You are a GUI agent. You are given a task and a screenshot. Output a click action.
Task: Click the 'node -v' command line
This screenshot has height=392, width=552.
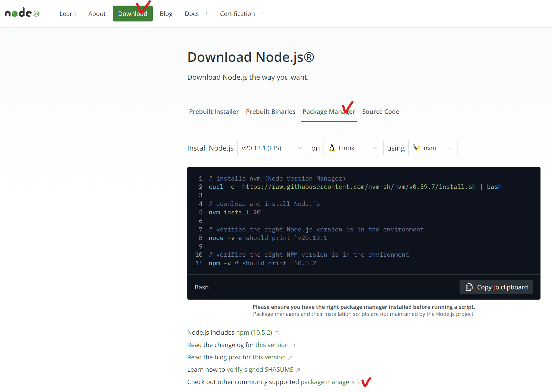click(270, 238)
